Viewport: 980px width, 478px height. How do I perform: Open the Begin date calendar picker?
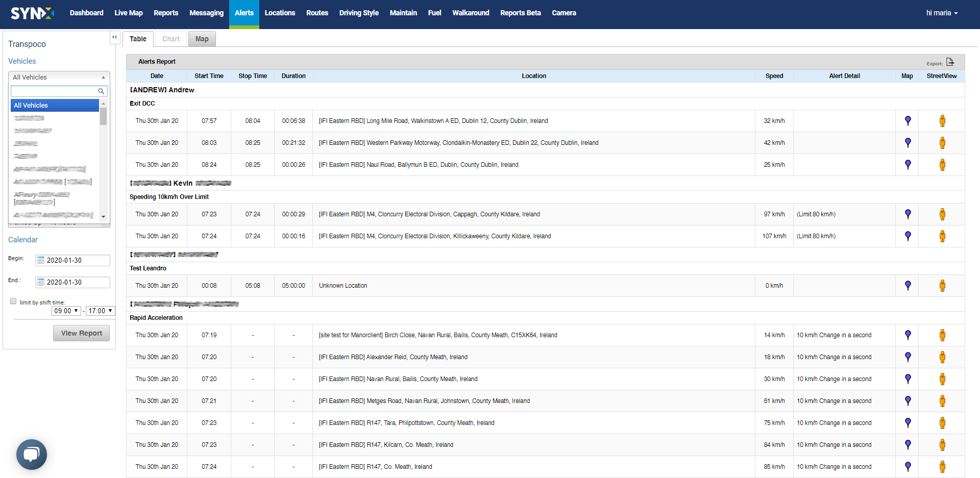(41, 260)
